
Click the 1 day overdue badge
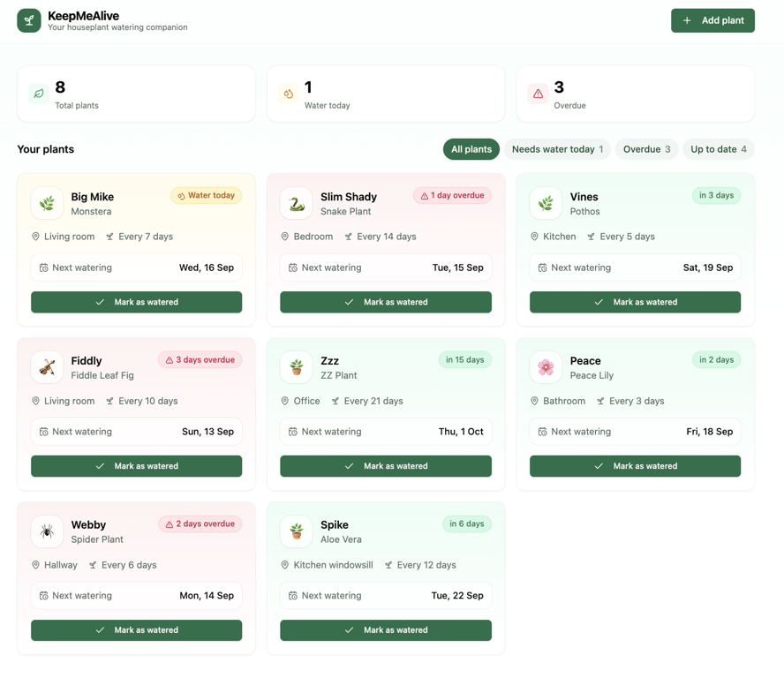coord(452,195)
